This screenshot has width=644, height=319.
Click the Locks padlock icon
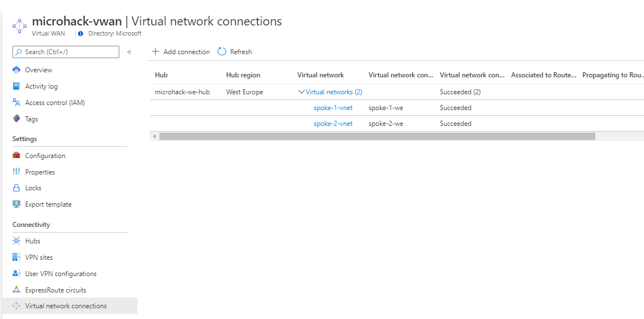(16, 188)
